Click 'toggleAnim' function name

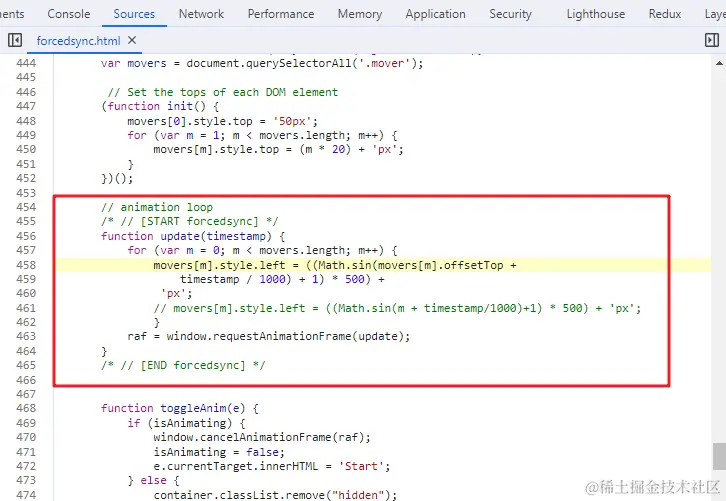tap(194, 408)
